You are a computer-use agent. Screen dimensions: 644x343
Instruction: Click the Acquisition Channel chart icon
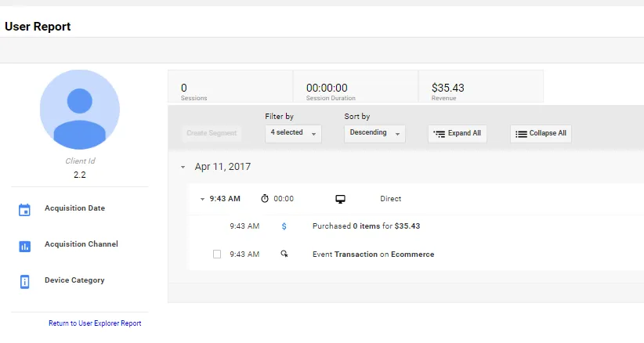(x=24, y=246)
